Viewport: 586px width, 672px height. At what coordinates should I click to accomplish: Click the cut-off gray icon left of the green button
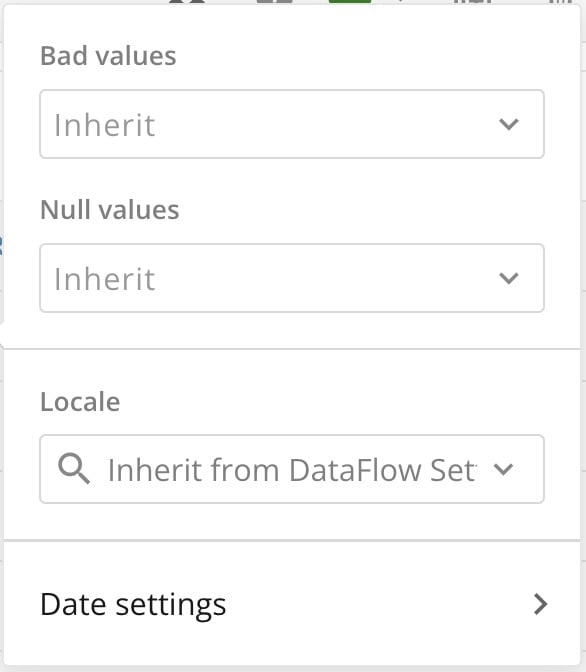[274, 2]
